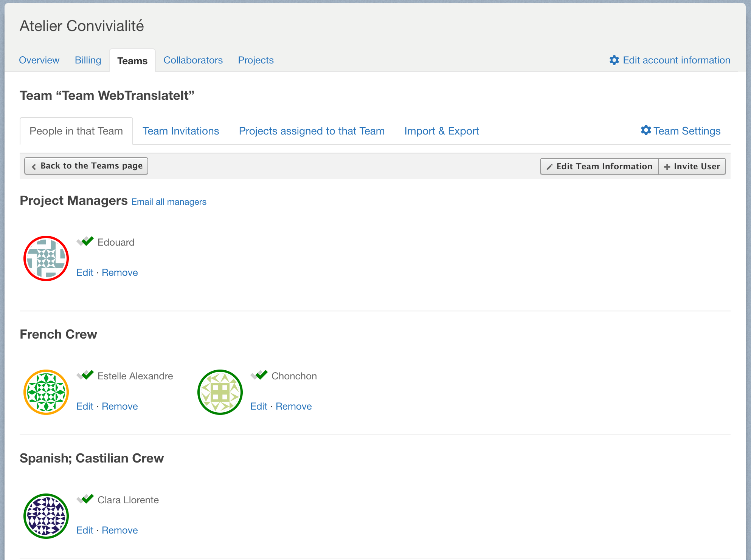Click the Edit Team Information button
Viewport: 751px width, 560px height.
pos(599,166)
